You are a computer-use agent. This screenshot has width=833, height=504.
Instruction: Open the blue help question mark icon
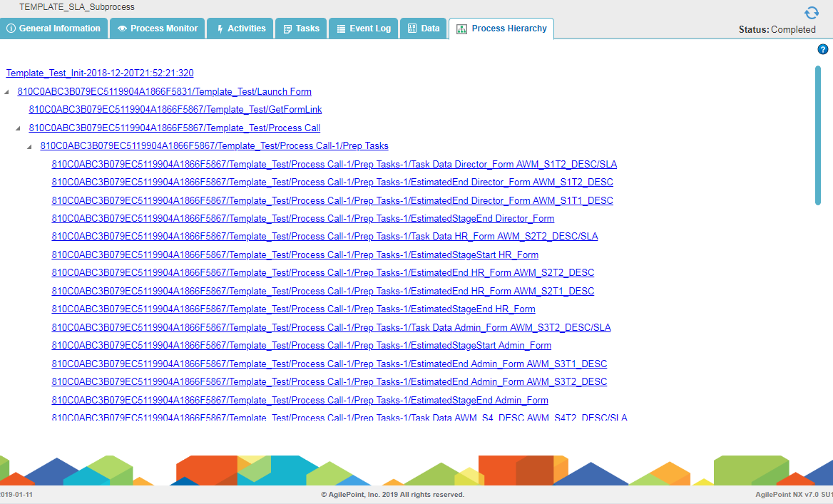click(822, 49)
